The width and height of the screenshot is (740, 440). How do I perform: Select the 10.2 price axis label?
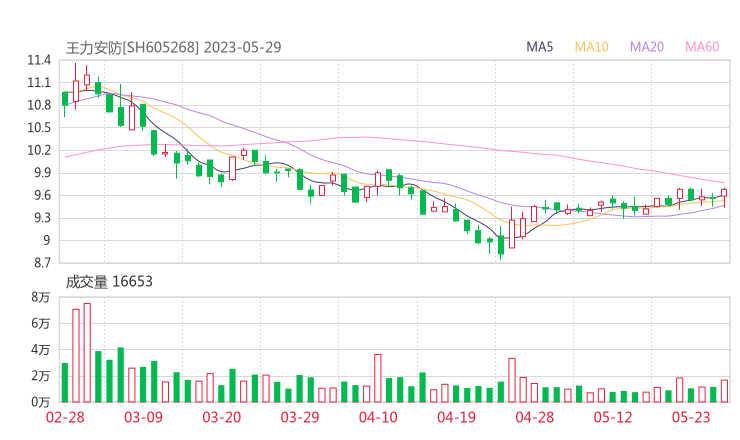click(x=39, y=151)
